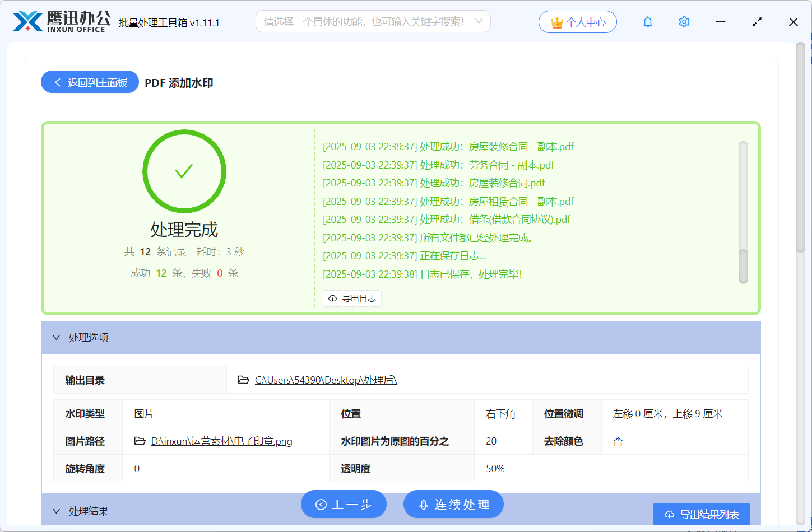Image resolution: width=812 pixels, height=532 pixels.
Task: Open the notification bell icon
Action: point(647,21)
